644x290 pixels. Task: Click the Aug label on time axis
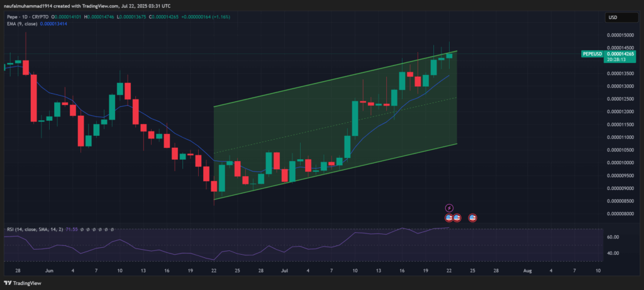tap(527, 270)
